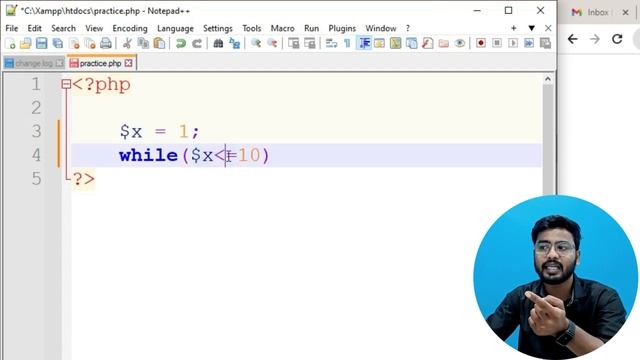This screenshot has height=360, width=640.
Task: Save practice.php with the Save icon
Action: (x=42, y=43)
